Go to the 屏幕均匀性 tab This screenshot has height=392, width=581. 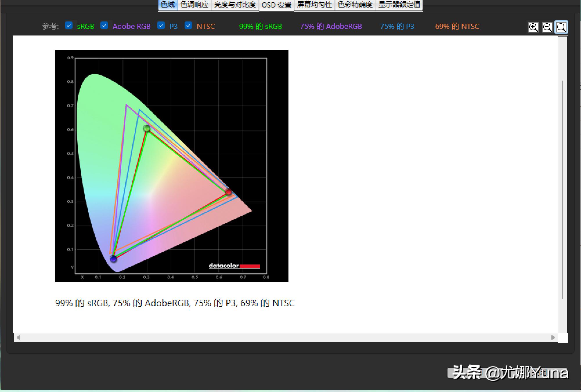314,5
